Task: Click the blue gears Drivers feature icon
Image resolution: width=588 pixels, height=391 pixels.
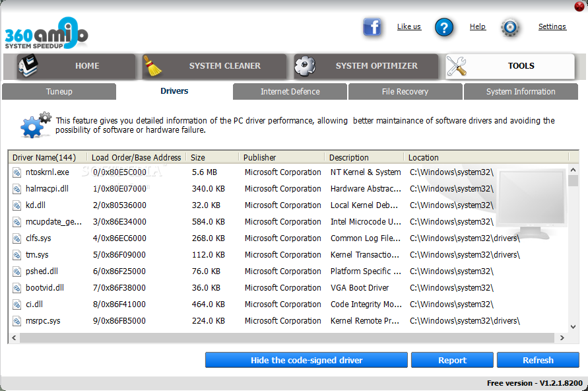Action: (36, 125)
